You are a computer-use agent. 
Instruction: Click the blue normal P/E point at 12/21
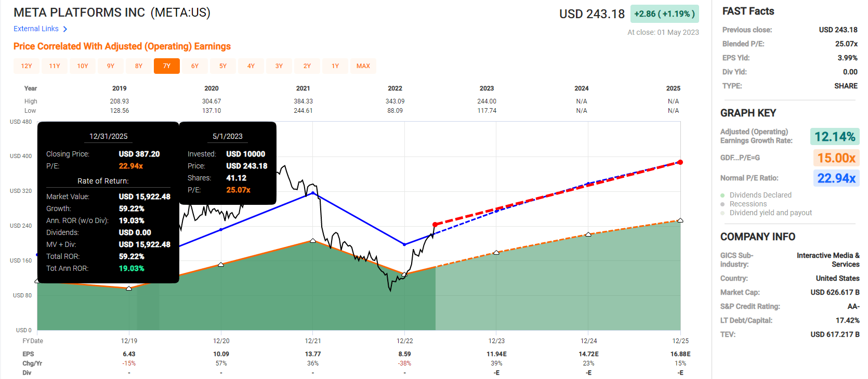[x=313, y=193]
